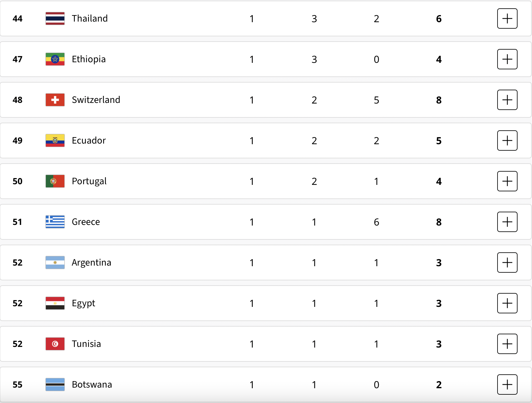This screenshot has height=403, width=532.
Task: Expand Egypt row with plus icon
Action: 507,303
